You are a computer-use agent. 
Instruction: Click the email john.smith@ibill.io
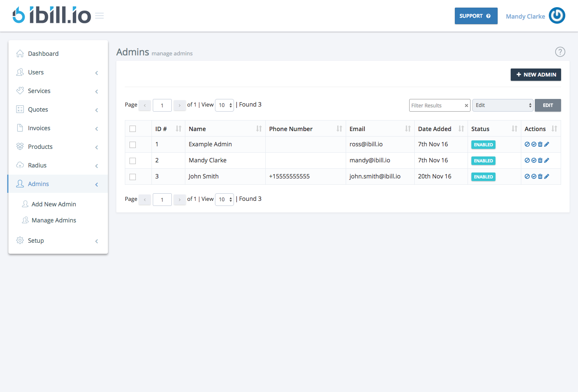tap(375, 176)
